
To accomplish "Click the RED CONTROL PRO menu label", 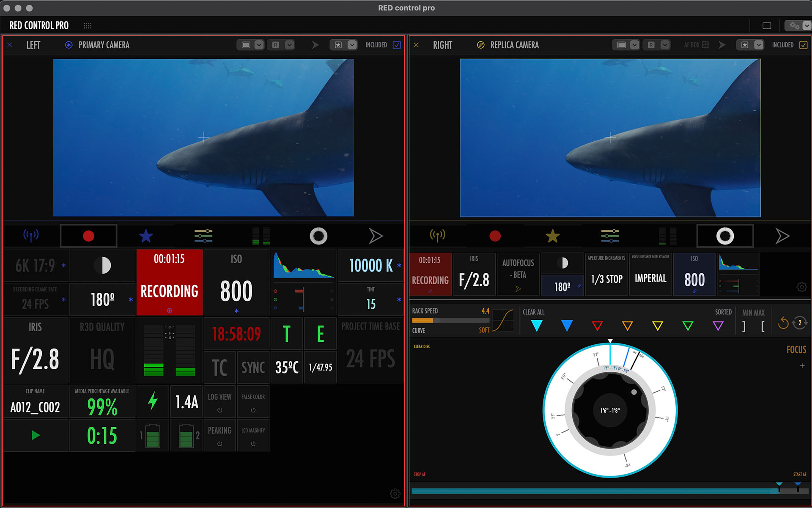I will (x=38, y=25).
